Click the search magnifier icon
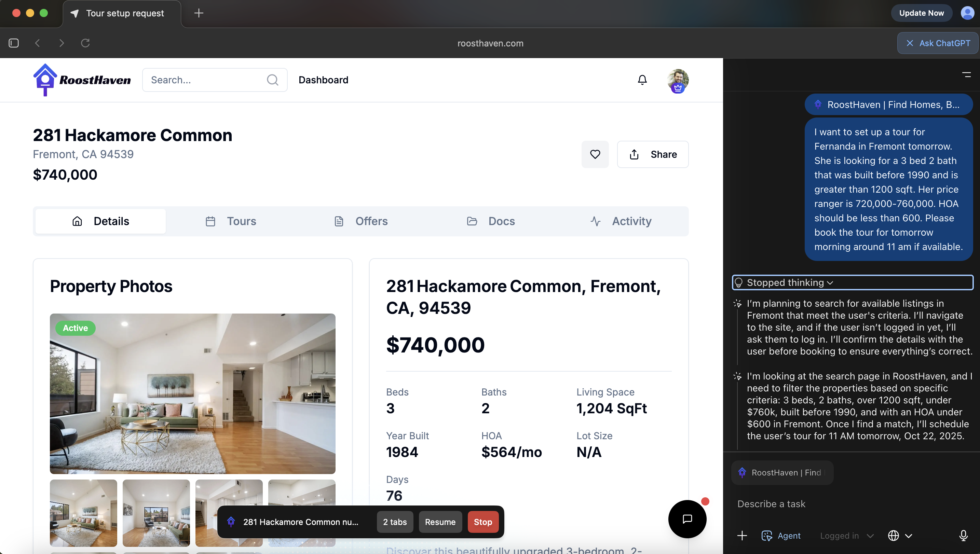The image size is (980, 554). 272,80
